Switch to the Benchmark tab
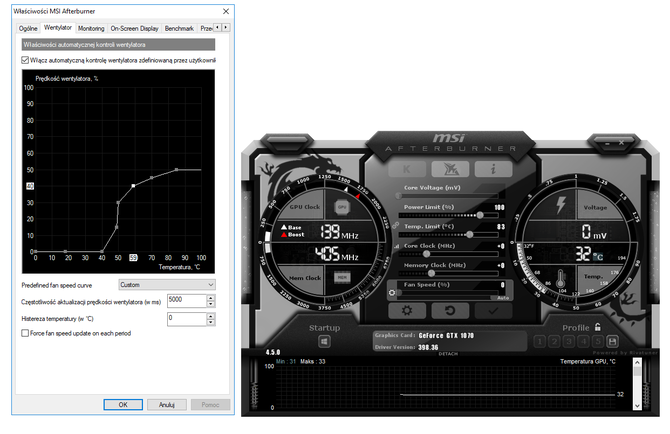 (x=179, y=28)
